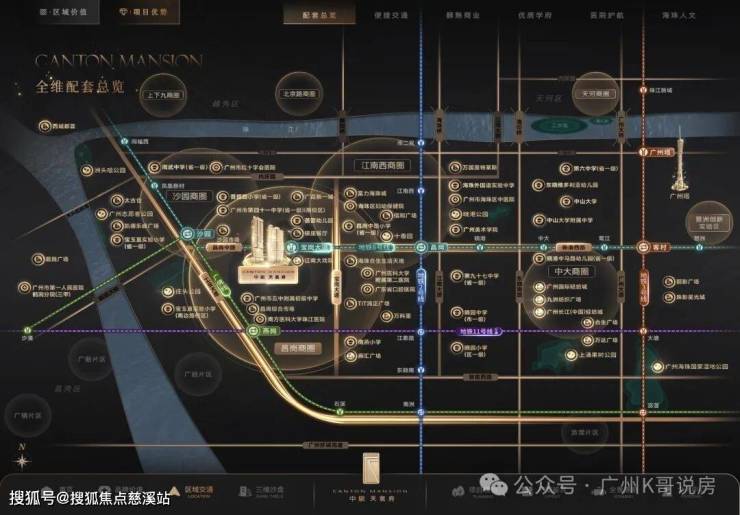Select the 天河商圈 circle marker
The image size is (740, 515).
tap(598, 94)
